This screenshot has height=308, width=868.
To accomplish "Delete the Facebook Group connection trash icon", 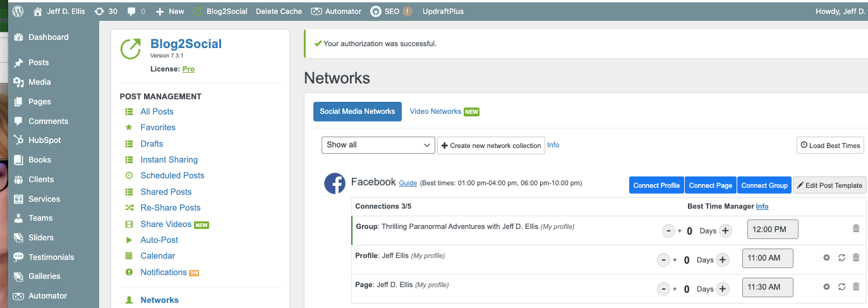I will [x=856, y=228].
